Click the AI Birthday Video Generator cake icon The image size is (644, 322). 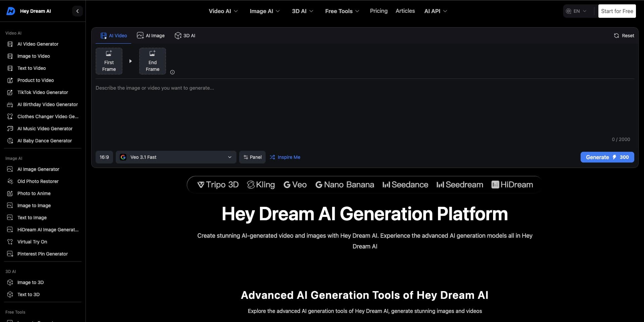10,104
